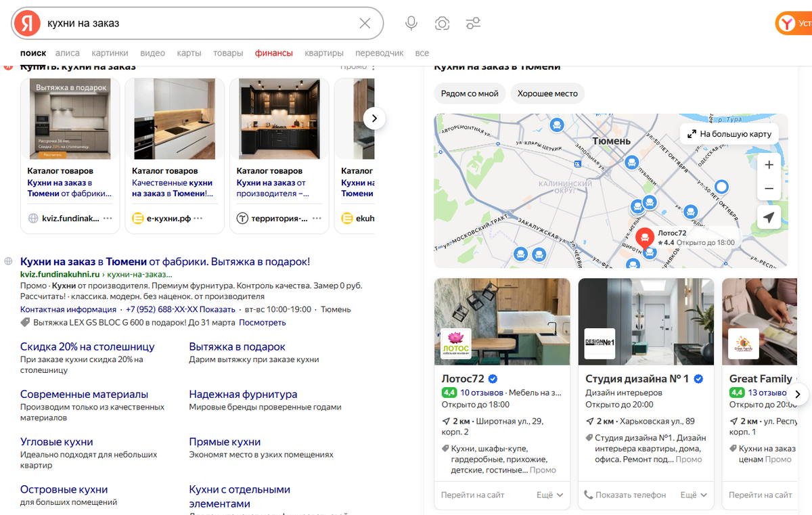This screenshot has height=515, width=812.
Task: Switch to the карты tab
Action: tap(189, 53)
